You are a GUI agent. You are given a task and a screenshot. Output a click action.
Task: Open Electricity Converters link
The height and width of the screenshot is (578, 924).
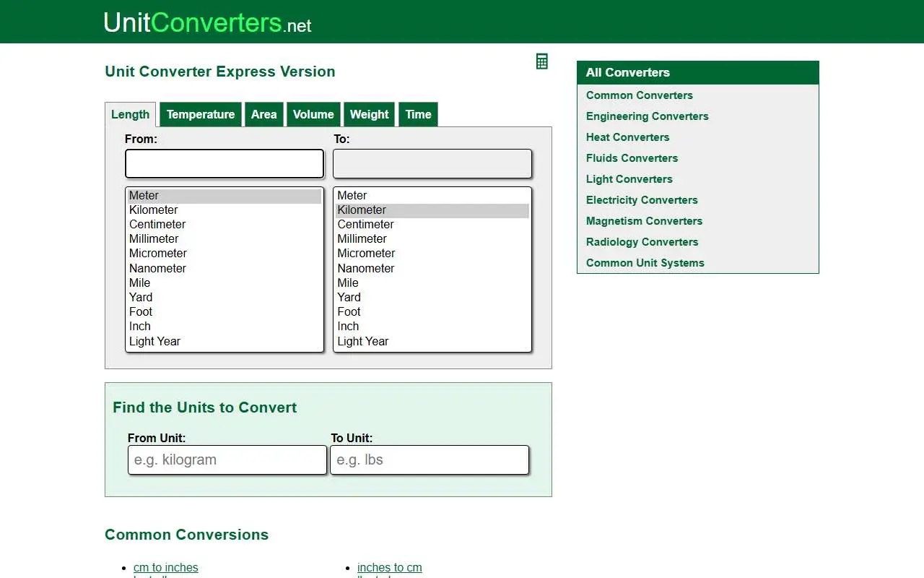[642, 200]
